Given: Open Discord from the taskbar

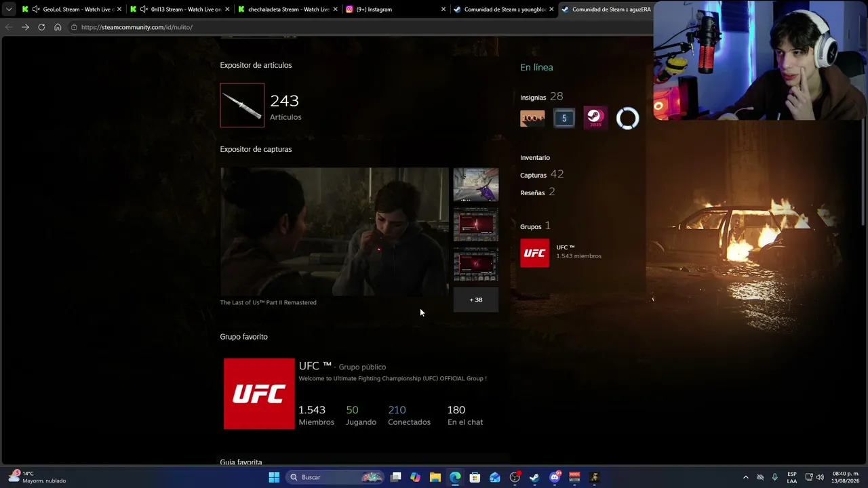Looking at the screenshot, I should point(555,477).
